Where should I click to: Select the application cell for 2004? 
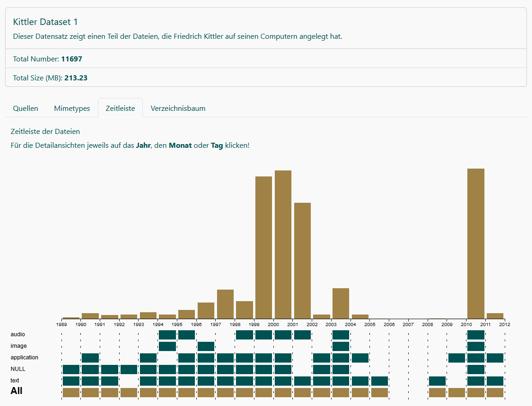360,358
